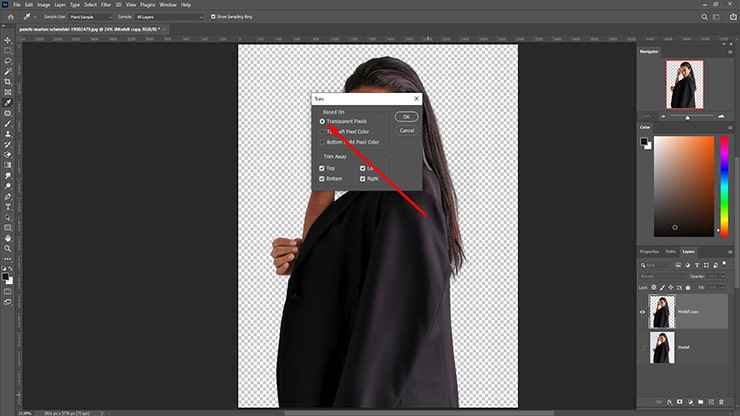Select the Dodge tool

point(8,186)
